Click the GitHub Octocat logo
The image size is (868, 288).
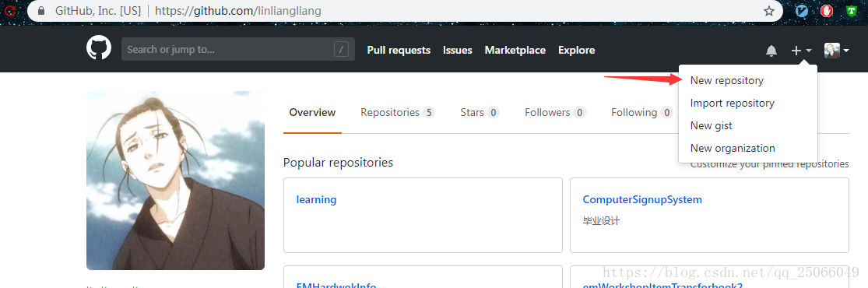point(99,48)
